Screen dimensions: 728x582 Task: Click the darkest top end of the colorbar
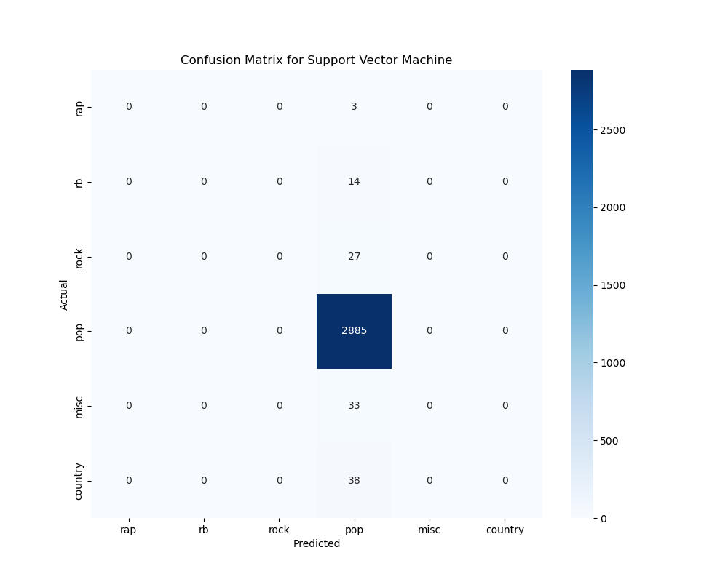tap(582, 73)
